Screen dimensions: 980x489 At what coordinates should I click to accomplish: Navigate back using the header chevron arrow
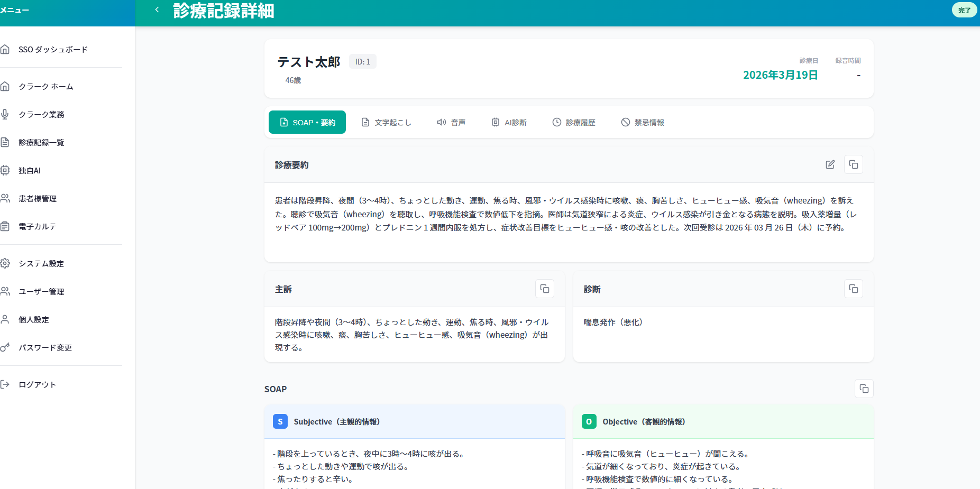tap(157, 9)
